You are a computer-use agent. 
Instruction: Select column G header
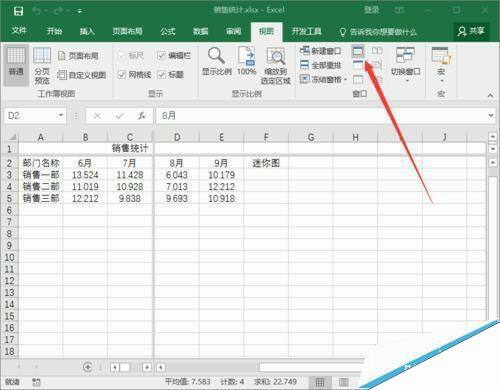(311, 137)
